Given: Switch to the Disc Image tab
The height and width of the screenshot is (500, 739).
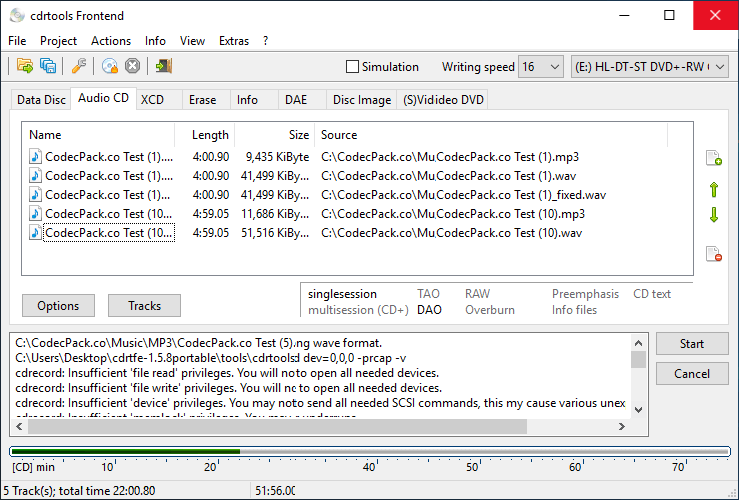Looking at the screenshot, I should (x=362, y=100).
